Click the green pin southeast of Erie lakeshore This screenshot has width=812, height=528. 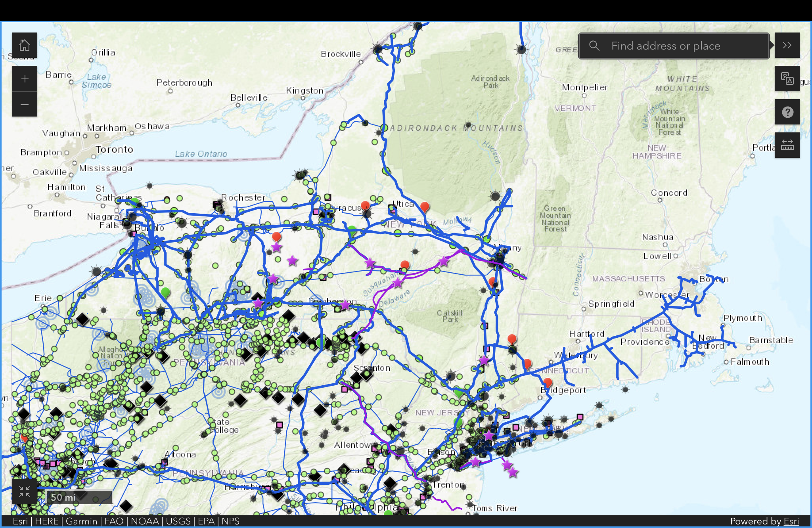[x=165, y=293]
